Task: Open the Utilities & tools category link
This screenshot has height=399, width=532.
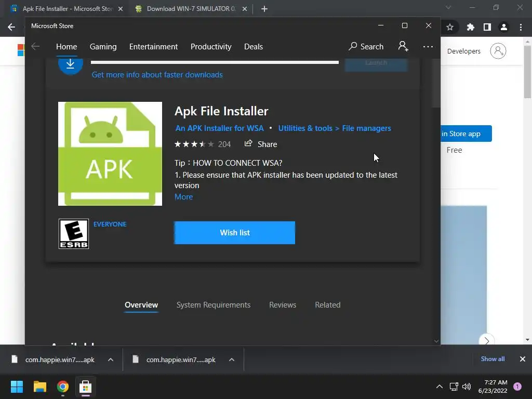Action: coord(305,128)
